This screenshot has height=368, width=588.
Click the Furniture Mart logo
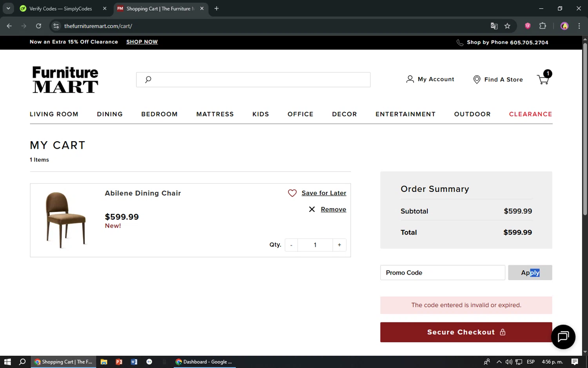point(65,80)
